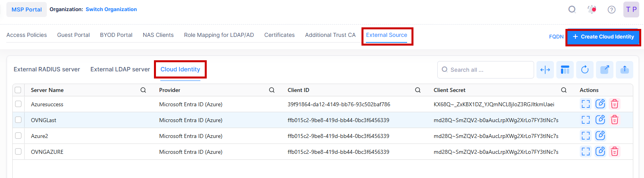Delete the Azuresuccess entry
This screenshot has height=178, width=644.
[615, 104]
